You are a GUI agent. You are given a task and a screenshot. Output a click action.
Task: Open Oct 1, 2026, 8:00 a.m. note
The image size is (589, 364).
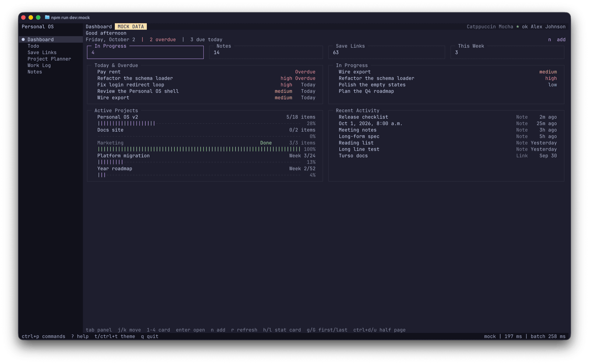point(448,124)
